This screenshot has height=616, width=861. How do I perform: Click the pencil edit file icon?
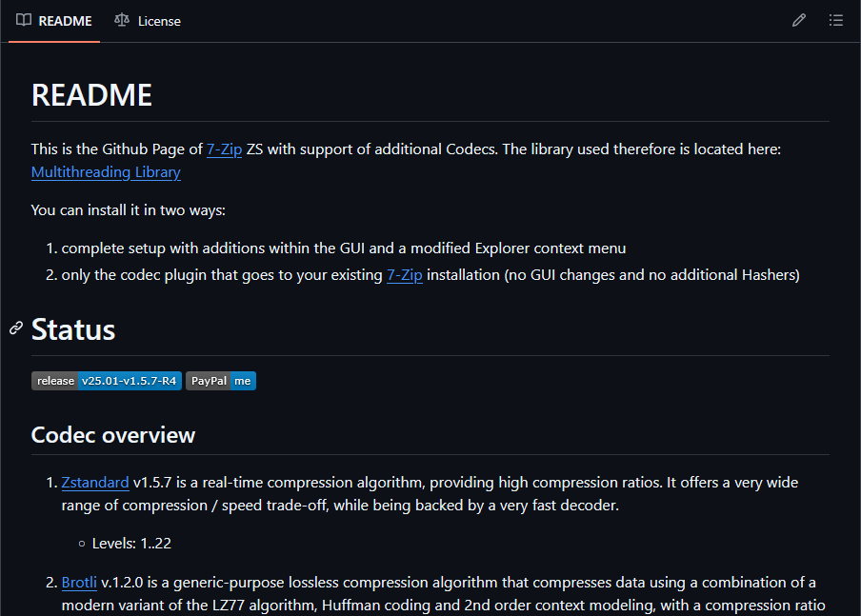799,21
